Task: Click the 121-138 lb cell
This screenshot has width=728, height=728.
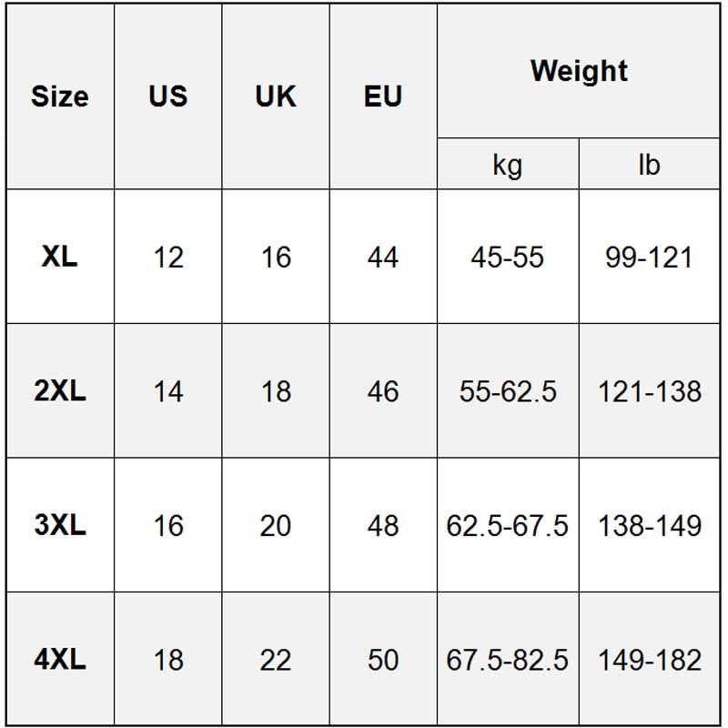Action: coord(650,390)
